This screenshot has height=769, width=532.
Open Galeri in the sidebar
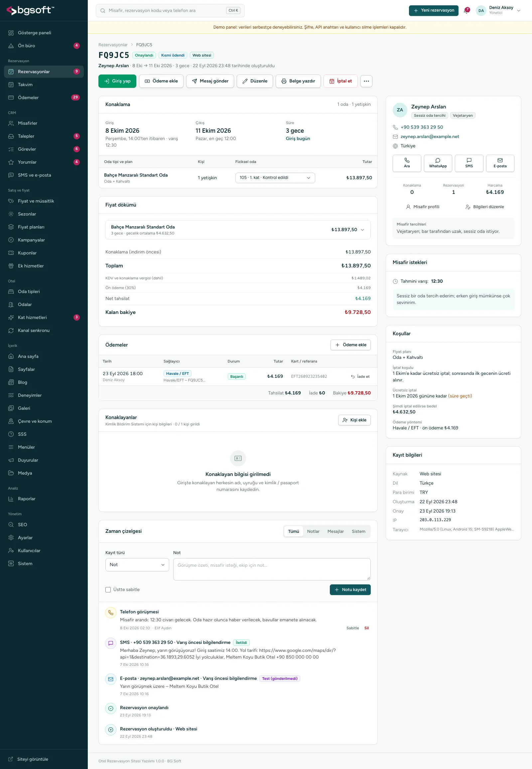pyautogui.click(x=44, y=408)
